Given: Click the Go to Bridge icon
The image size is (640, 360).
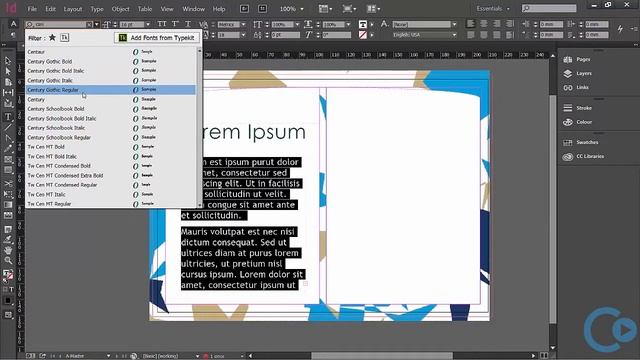Looking at the screenshot, I should 244,9.
